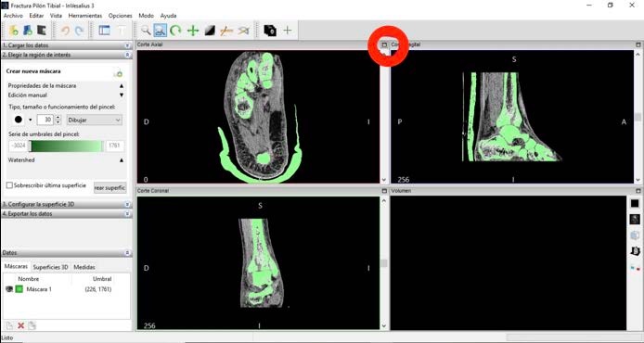This screenshot has width=644, height=343.
Task: Open the Ayuda menu
Action: [168, 16]
